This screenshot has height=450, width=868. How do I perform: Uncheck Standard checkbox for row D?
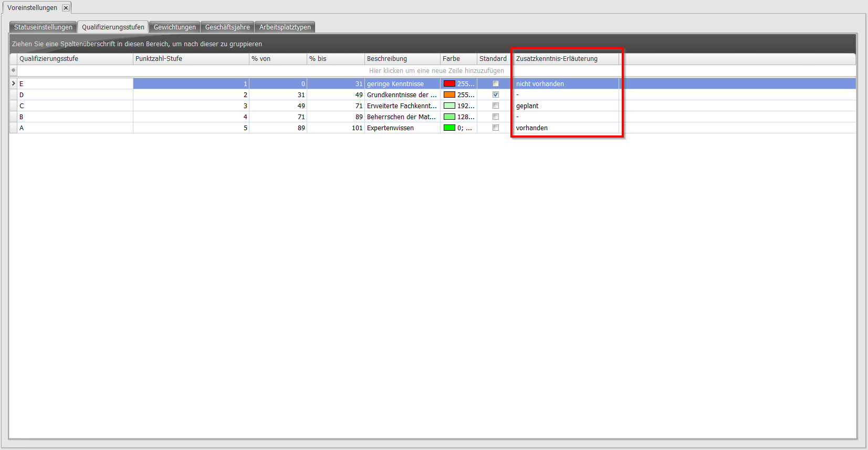pos(495,95)
